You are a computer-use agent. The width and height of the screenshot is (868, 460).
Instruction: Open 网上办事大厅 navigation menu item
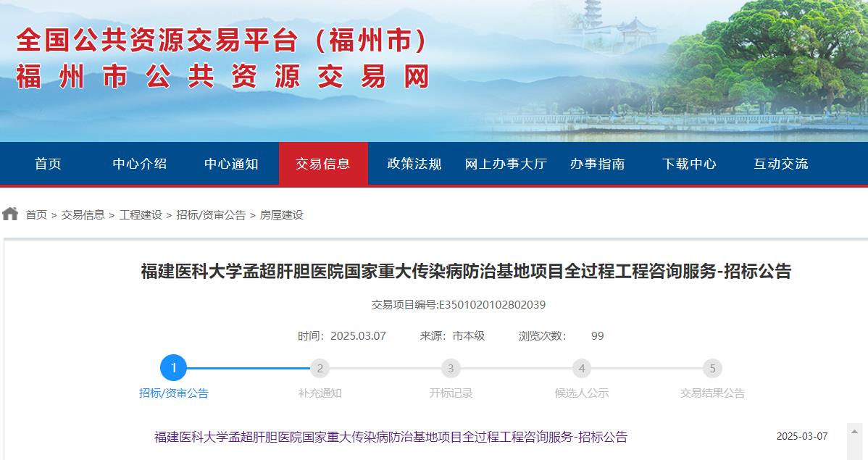[x=506, y=164]
